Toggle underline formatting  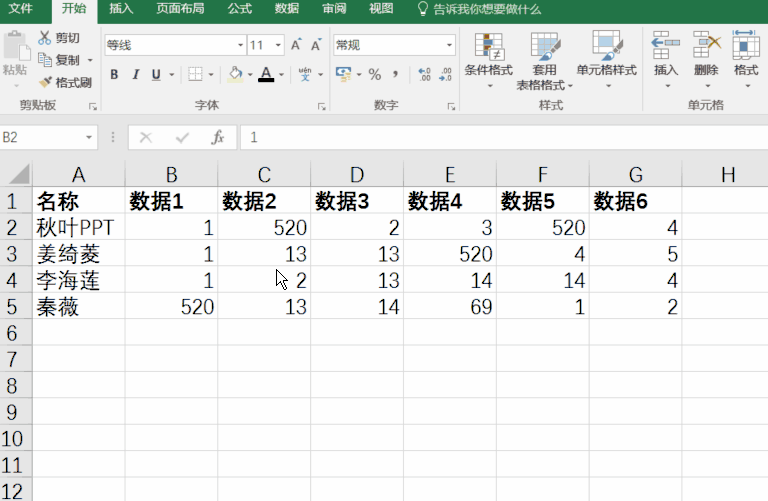coord(156,74)
